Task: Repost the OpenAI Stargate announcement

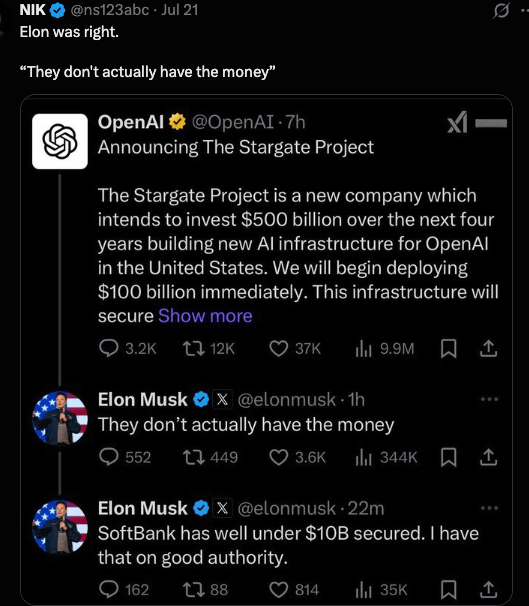Action: click(x=193, y=348)
